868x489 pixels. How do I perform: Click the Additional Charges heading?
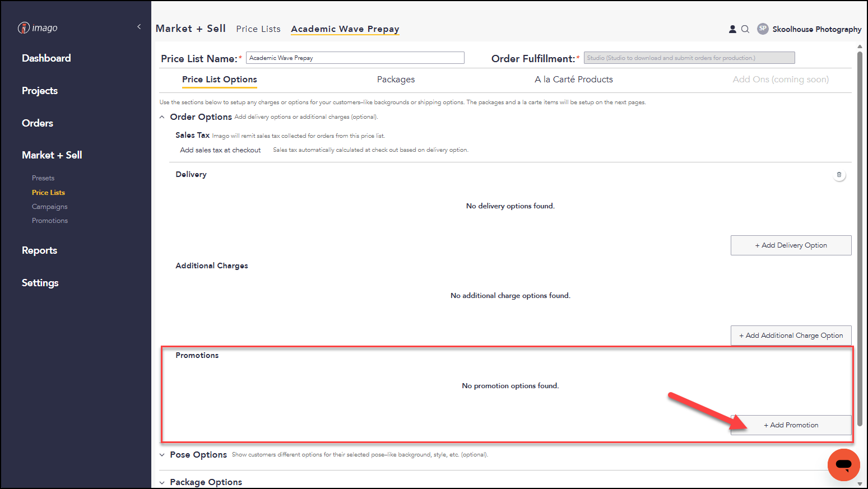click(212, 266)
